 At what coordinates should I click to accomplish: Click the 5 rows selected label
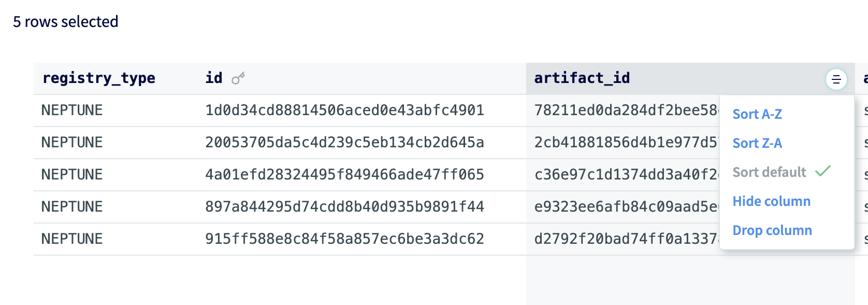point(66,22)
